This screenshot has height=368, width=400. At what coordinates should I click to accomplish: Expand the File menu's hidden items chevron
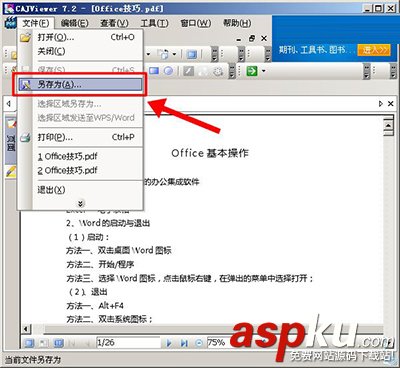80,203
